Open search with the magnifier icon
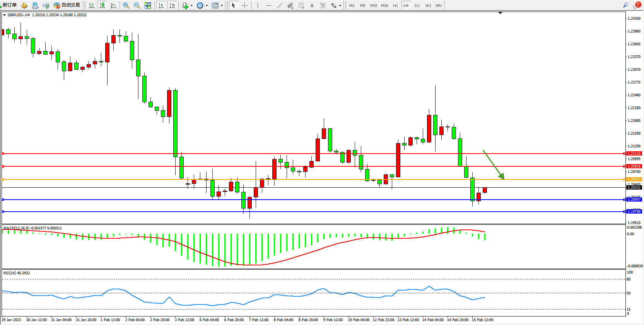Image resolution: width=644 pixels, height=325 pixels. point(625,5)
